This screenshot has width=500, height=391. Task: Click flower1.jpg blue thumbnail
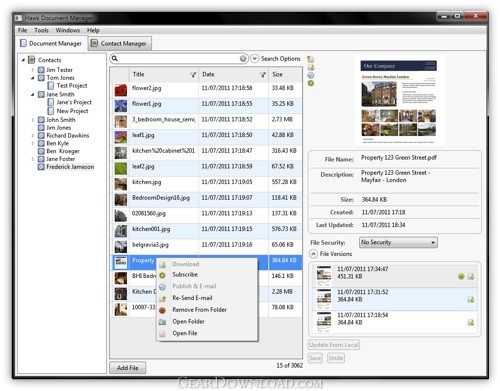(x=121, y=106)
